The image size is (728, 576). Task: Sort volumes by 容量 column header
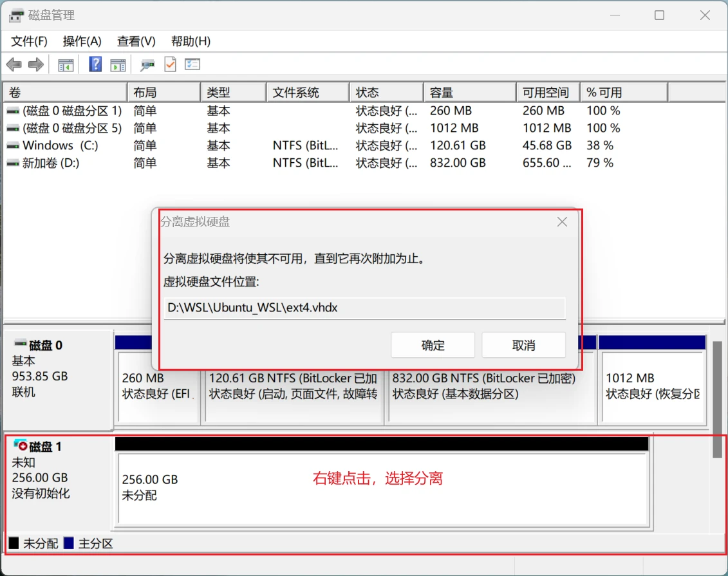(469, 93)
